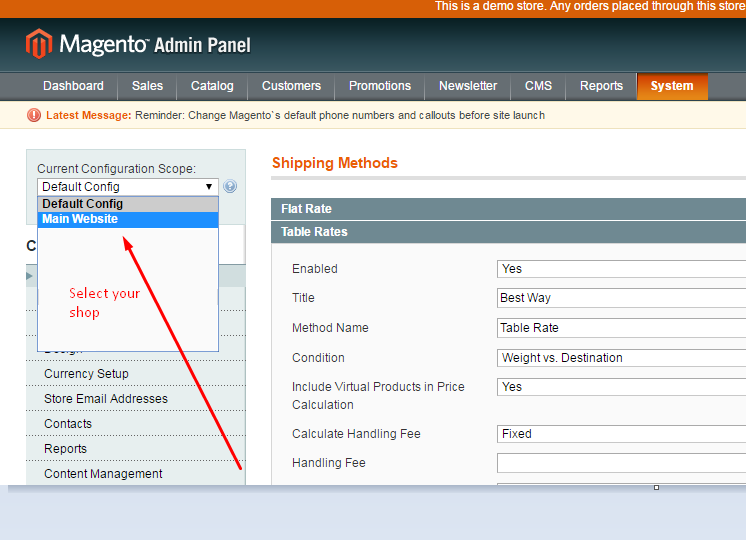Open the Condition dropdown Weight vs. Destination

(x=621, y=358)
